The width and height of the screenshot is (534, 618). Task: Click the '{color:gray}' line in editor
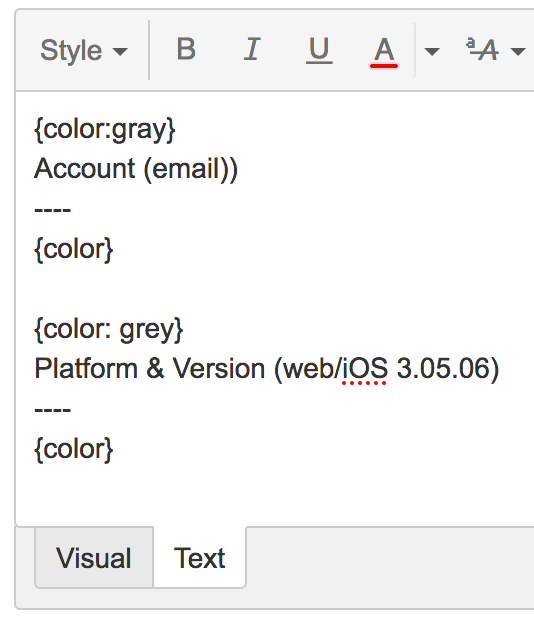(105, 130)
